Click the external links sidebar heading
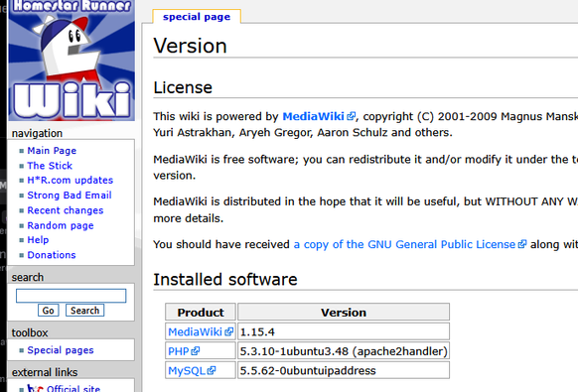The width and height of the screenshot is (578, 392). [x=45, y=372]
